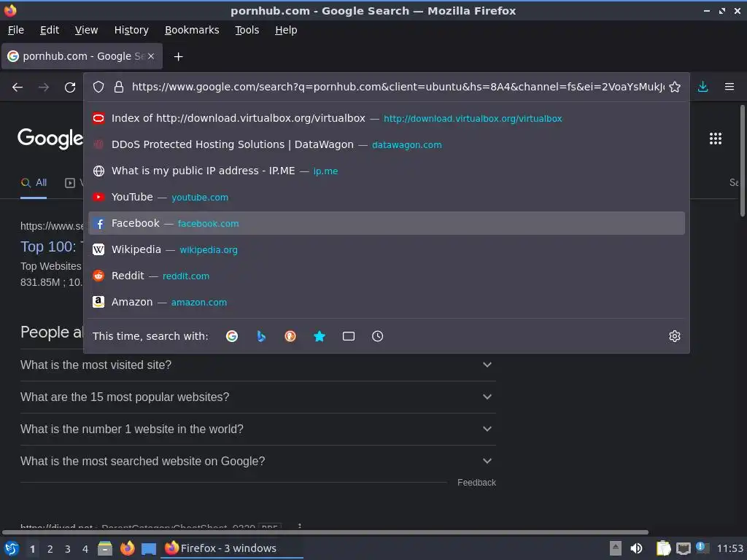Viewport: 747px width, 560px height.
Task: Click the Feedback link
Action: [476, 483]
